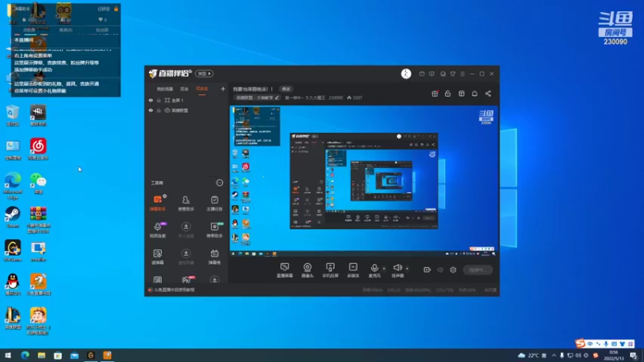
Task: Open the skin shirt icon in title bar
Action: (452, 74)
